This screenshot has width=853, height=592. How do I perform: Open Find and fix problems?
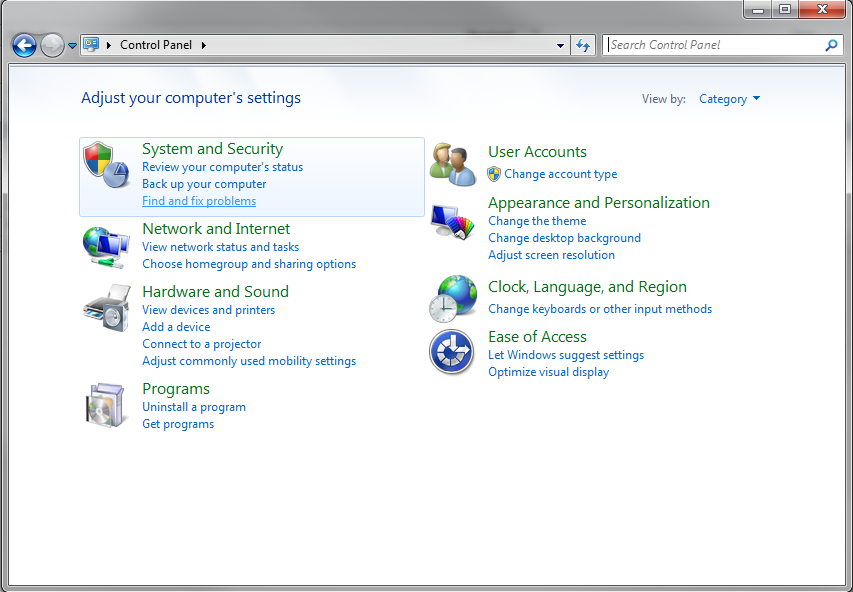click(199, 201)
